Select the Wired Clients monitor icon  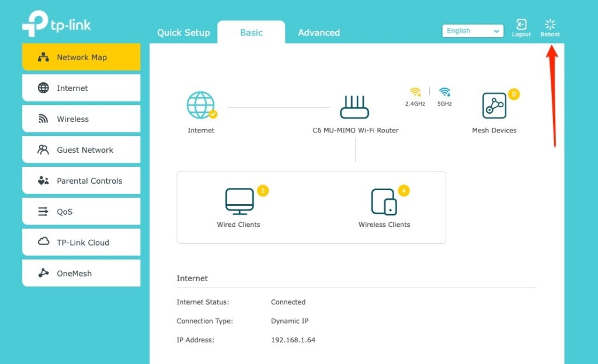tap(239, 201)
